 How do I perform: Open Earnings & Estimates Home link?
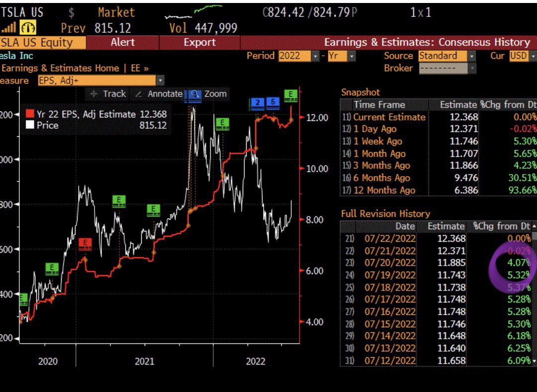pos(60,68)
